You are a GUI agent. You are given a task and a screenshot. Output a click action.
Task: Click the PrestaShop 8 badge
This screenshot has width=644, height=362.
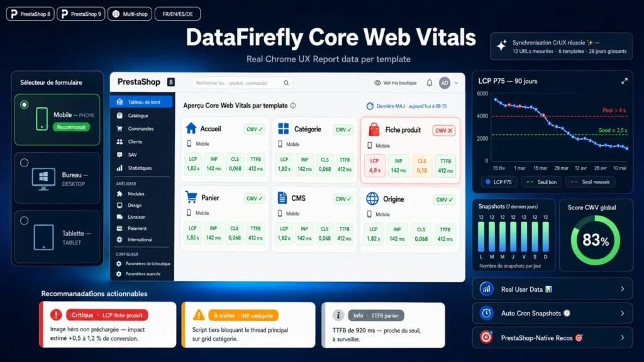pyautogui.click(x=30, y=14)
